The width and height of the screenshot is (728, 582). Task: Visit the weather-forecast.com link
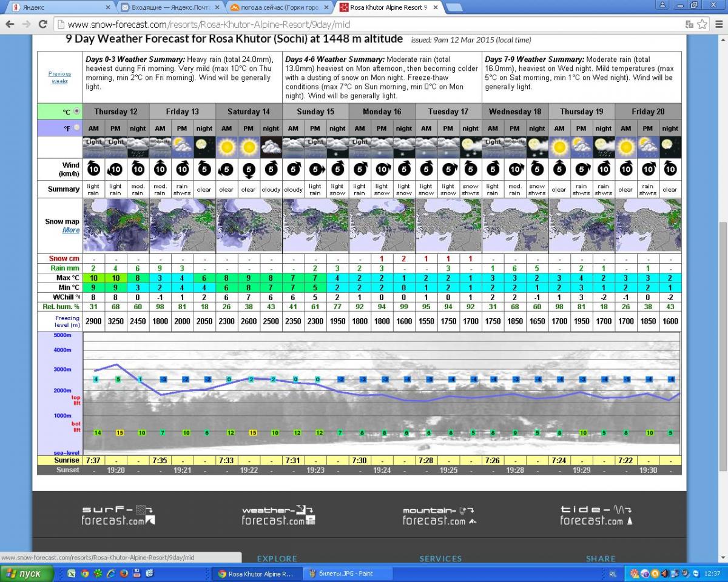point(278,515)
